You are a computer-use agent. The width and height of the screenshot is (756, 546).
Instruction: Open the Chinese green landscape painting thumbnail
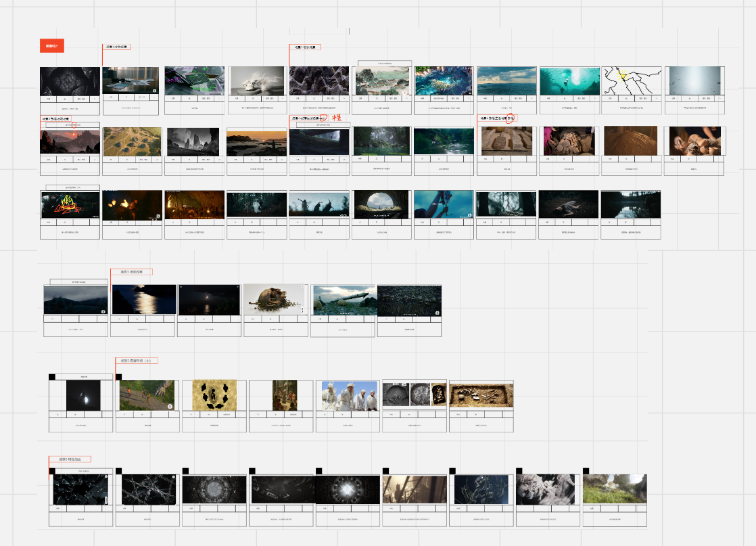[382, 81]
